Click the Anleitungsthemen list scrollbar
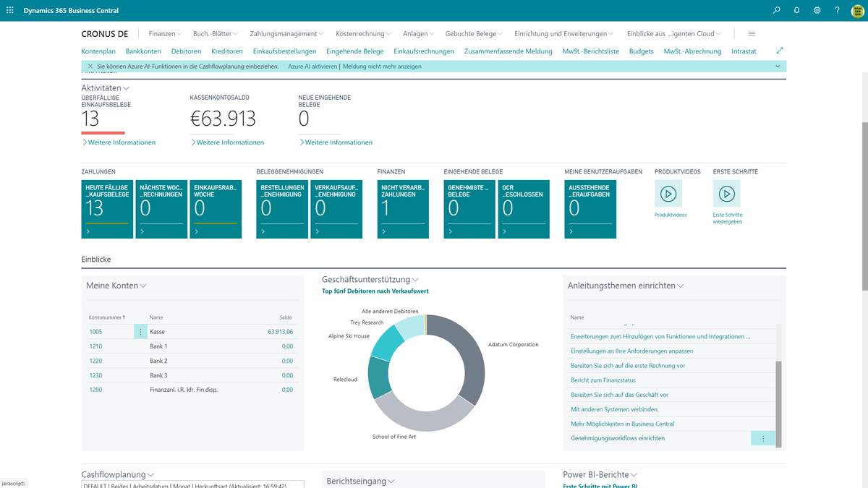This screenshot has width=868, height=488. click(778, 403)
